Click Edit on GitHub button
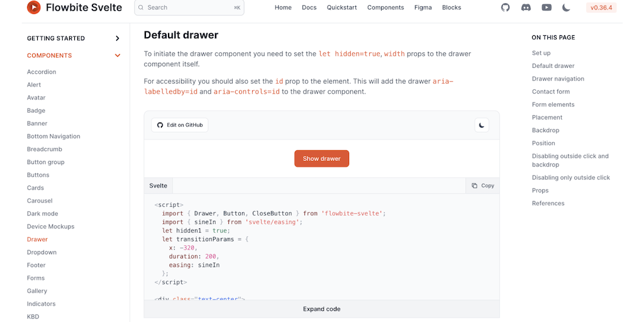This screenshot has width=644, height=322. click(x=180, y=125)
